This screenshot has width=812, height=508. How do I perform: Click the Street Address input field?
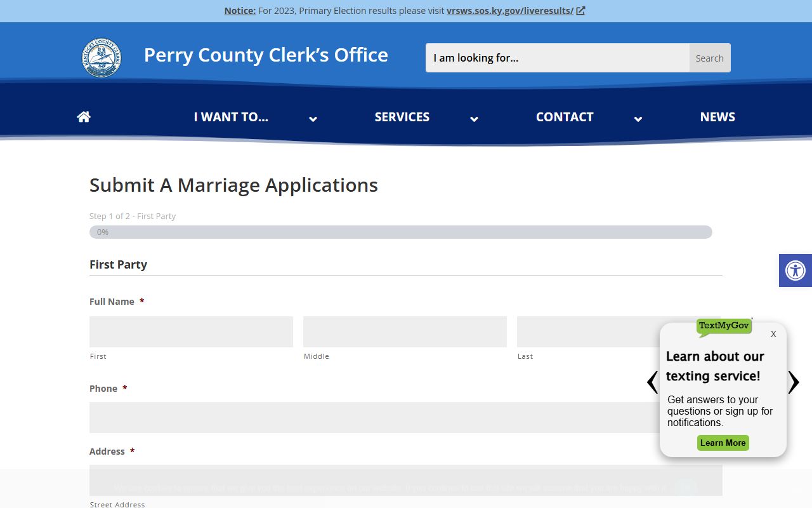point(406,480)
